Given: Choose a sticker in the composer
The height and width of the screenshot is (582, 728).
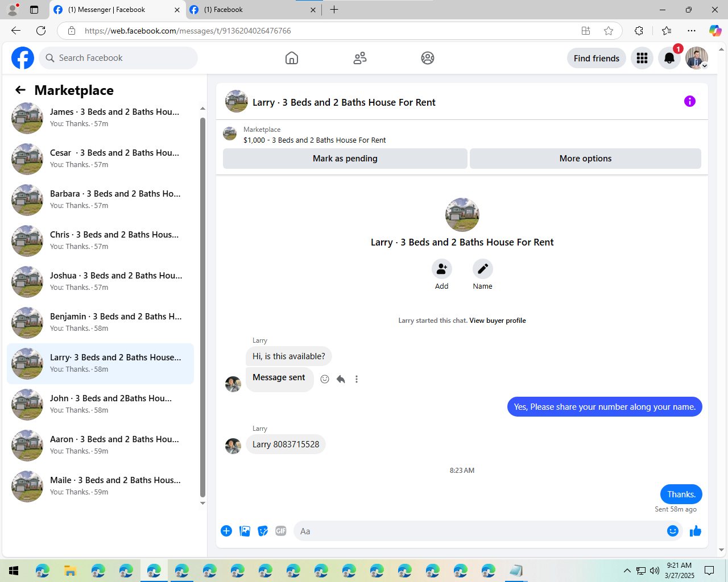Looking at the screenshot, I should tap(263, 531).
